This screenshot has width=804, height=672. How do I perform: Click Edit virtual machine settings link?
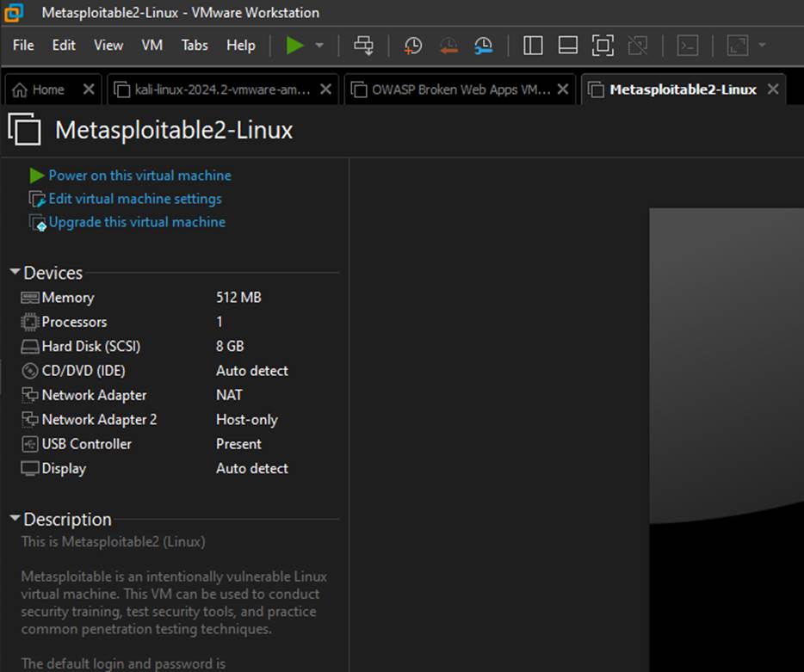point(135,199)
